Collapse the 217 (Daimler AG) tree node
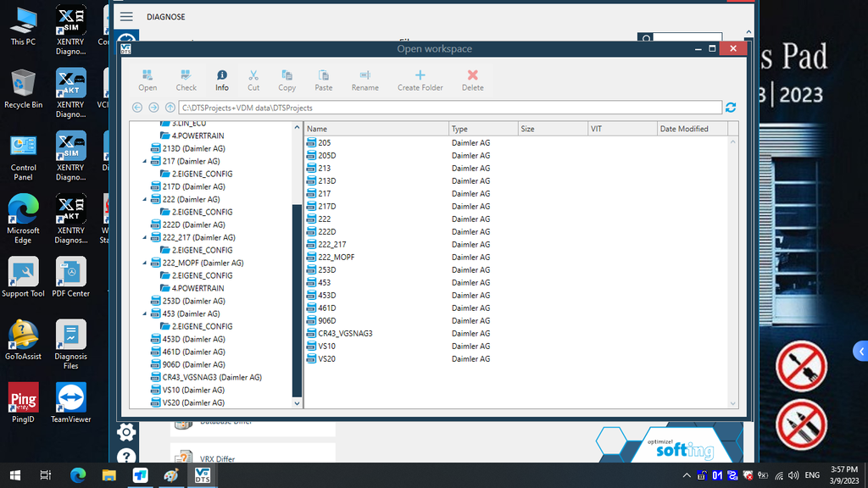Image resolution: width=868 pixels, height=488 pixels. click(145, 161)
